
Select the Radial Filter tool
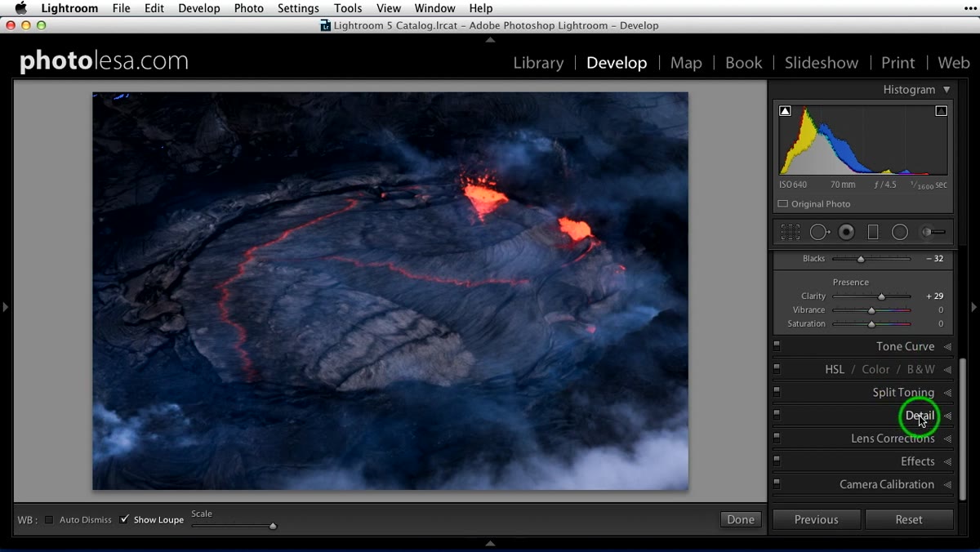900,233
